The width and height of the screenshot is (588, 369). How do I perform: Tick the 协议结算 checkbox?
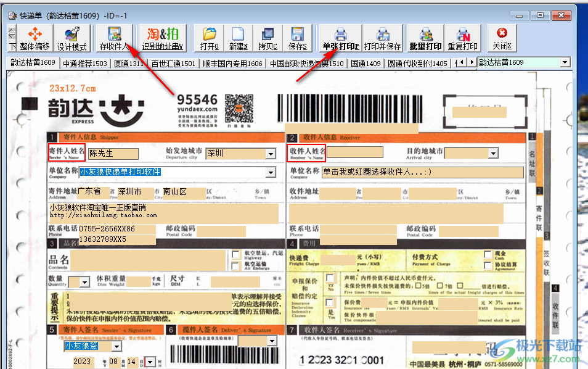(x=488, y=265)
